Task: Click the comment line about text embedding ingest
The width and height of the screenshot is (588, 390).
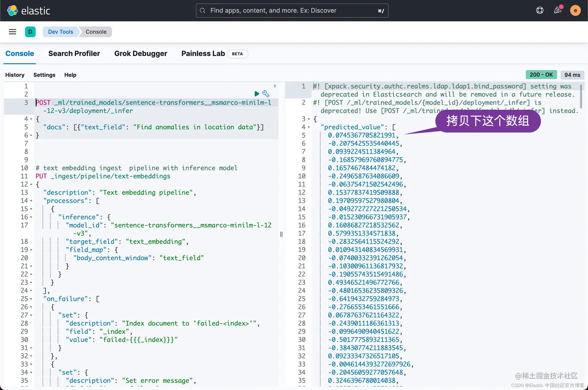Action: (136, 168)
